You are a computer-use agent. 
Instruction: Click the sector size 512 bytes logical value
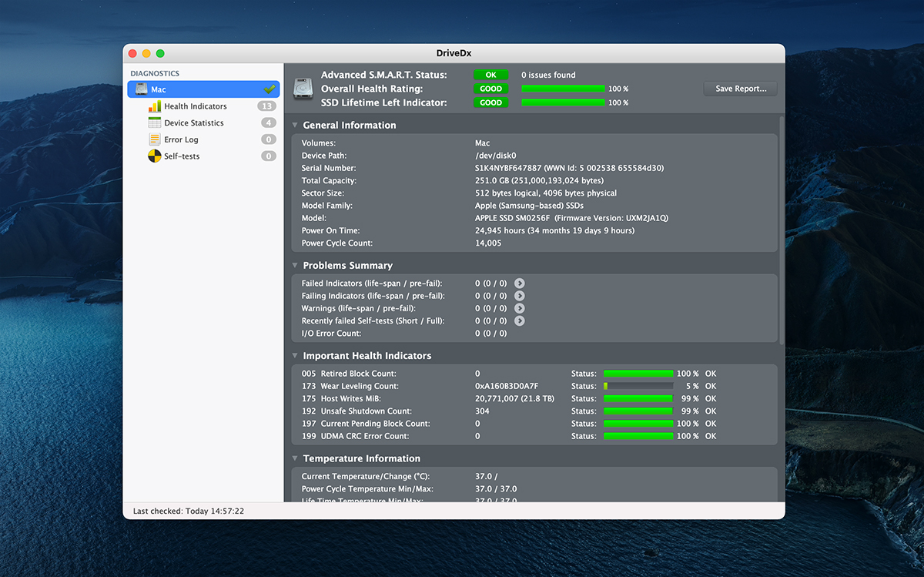pyautogui.click(x=546, y=193)
